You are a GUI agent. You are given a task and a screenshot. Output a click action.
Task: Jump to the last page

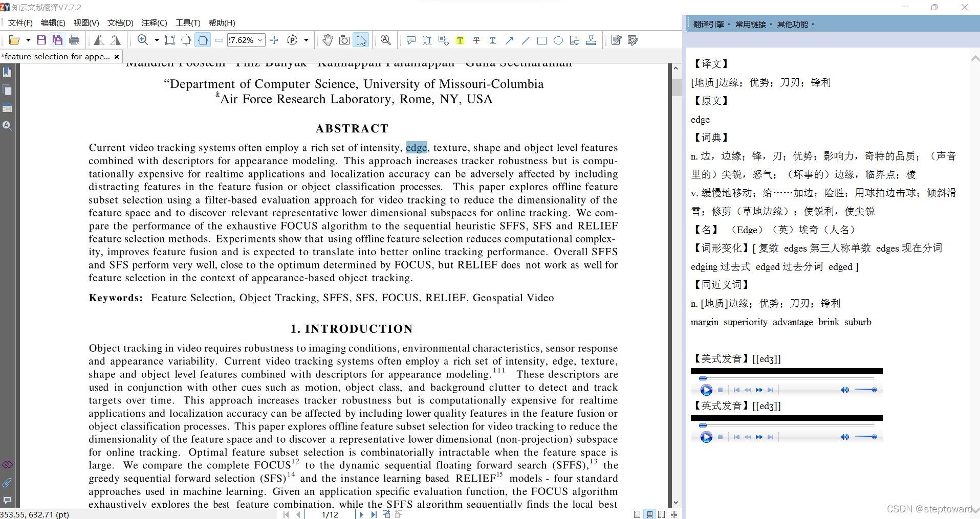(x=374, y=514)
